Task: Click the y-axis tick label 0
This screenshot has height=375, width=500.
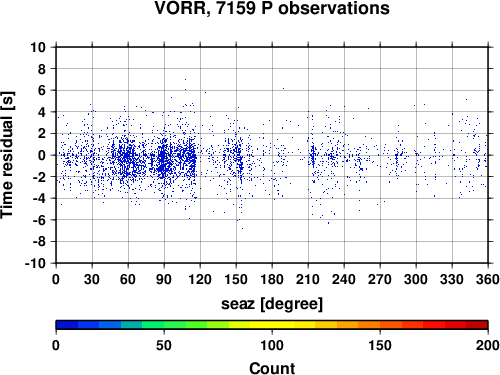Action: tap(41, 155)
